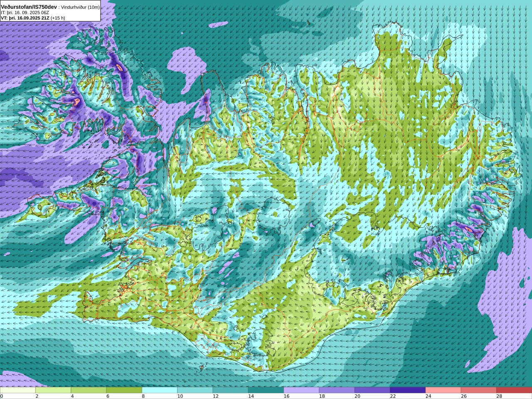Click the Vindurhviður (10m) label

click(x=80, y=7)
